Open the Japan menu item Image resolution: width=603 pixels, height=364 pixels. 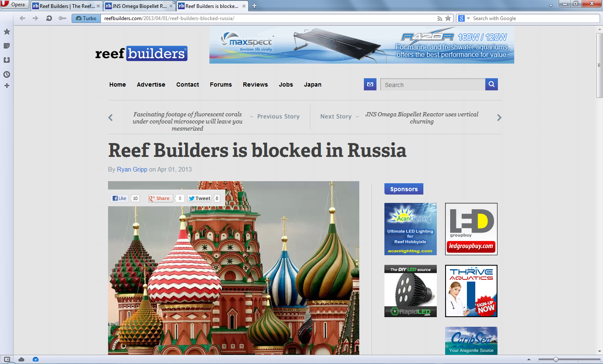(313, 85)
